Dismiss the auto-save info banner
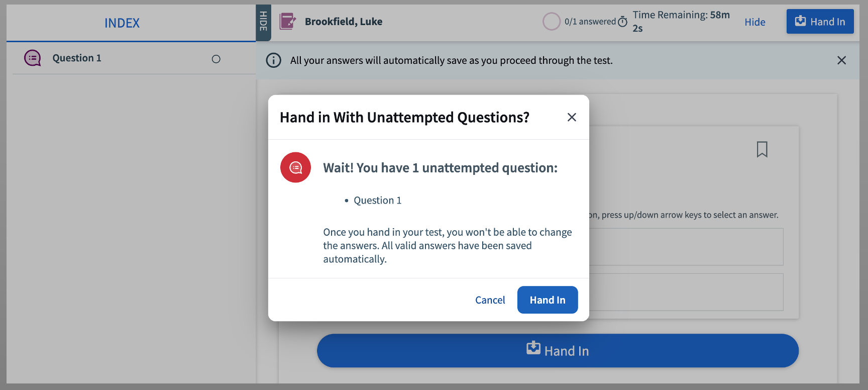This screenshot has width=868, height=390. pos(841,60)
